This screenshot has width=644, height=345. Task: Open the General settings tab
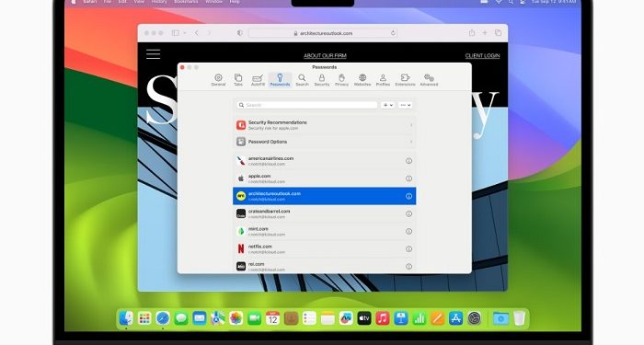coord(218,80)
